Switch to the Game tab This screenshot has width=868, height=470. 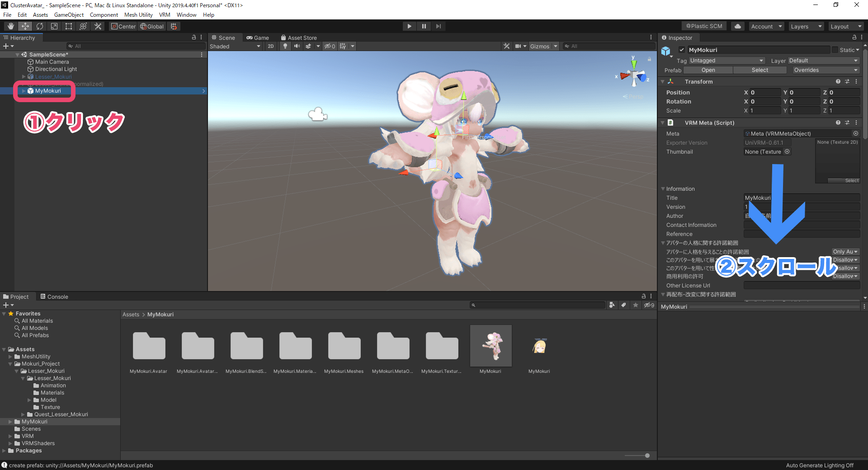(x=259, y=38)
